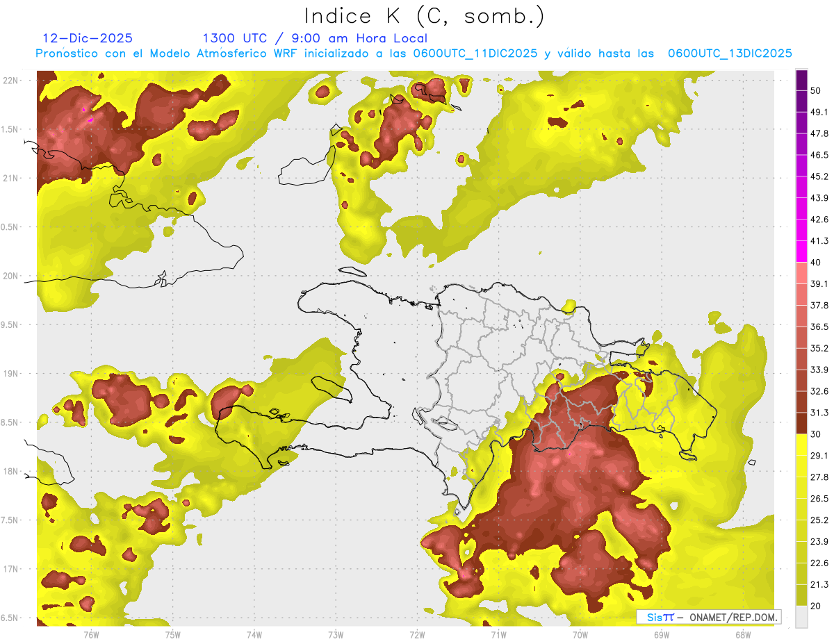The image size is (834, 644).
Task: Click the '43.9' value on the color scale
Action: [x=819, y=198]
